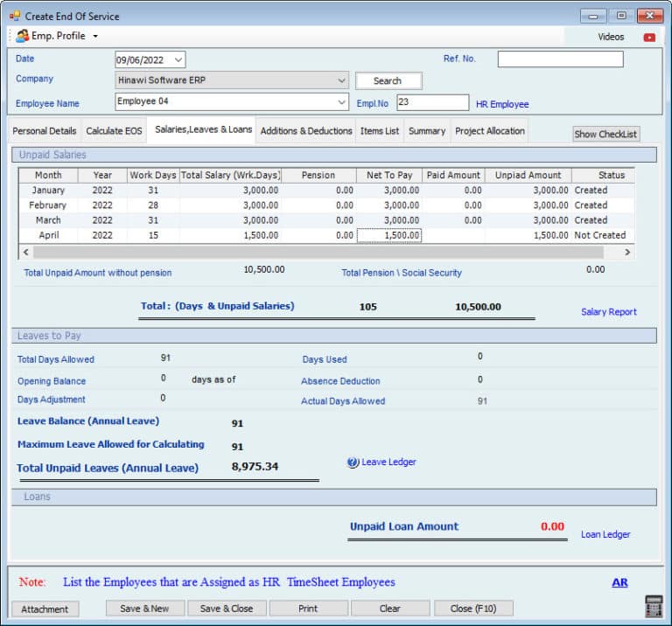Click the AR language link
Screen dimensions: 672x626
click(619, 582)
